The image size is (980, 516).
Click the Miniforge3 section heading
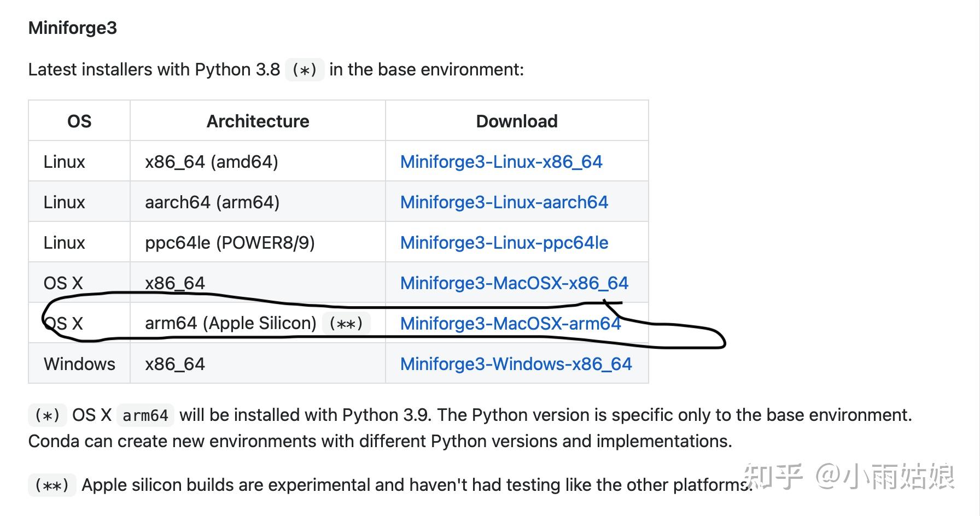(73, 28)
